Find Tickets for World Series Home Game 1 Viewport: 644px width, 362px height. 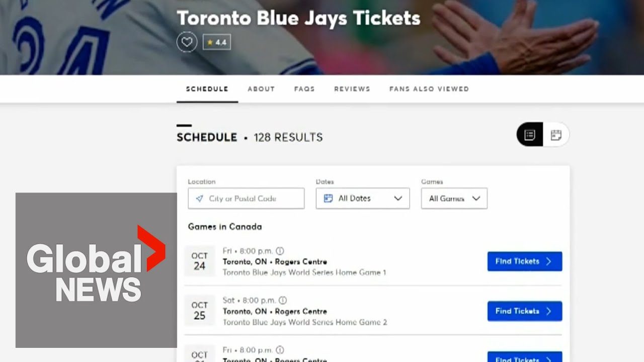click(524, 261)
